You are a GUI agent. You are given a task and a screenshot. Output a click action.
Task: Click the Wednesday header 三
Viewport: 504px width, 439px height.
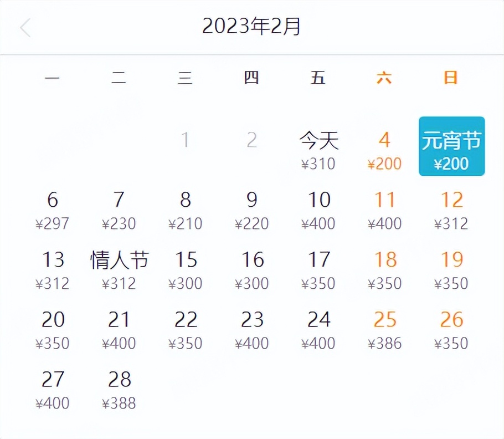click(x=186, y=78)
